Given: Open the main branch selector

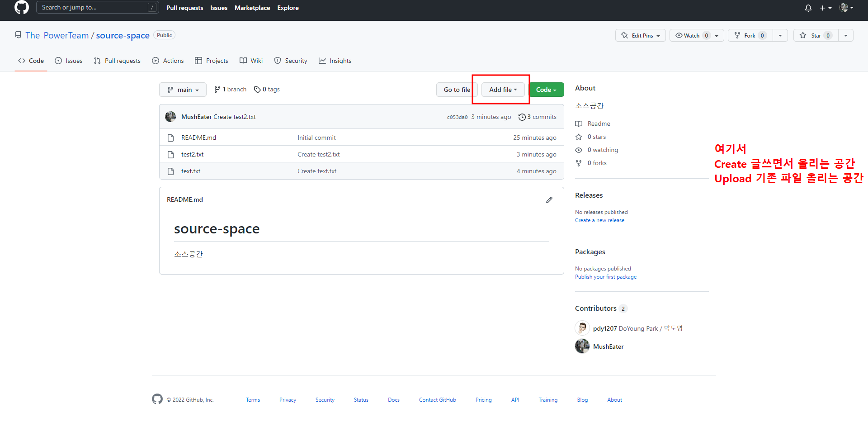Looking at the screenshot, I should (x=183, y=90).
